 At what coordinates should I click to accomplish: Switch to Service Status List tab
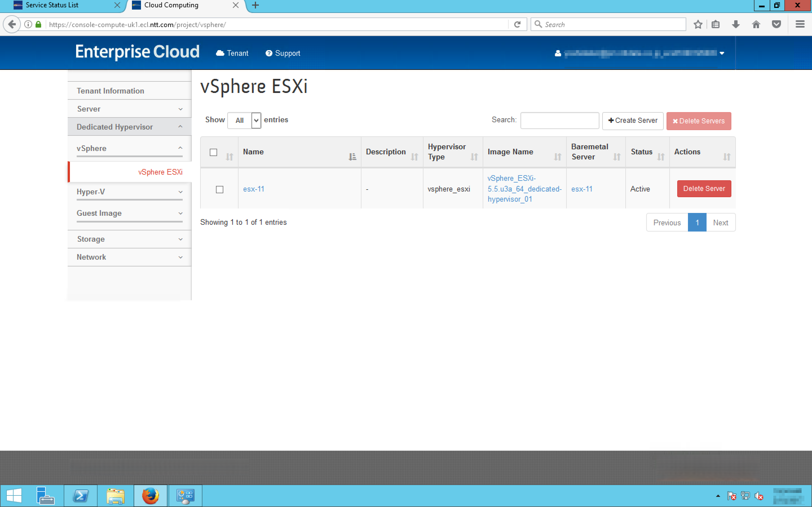(x=52, y=5)
